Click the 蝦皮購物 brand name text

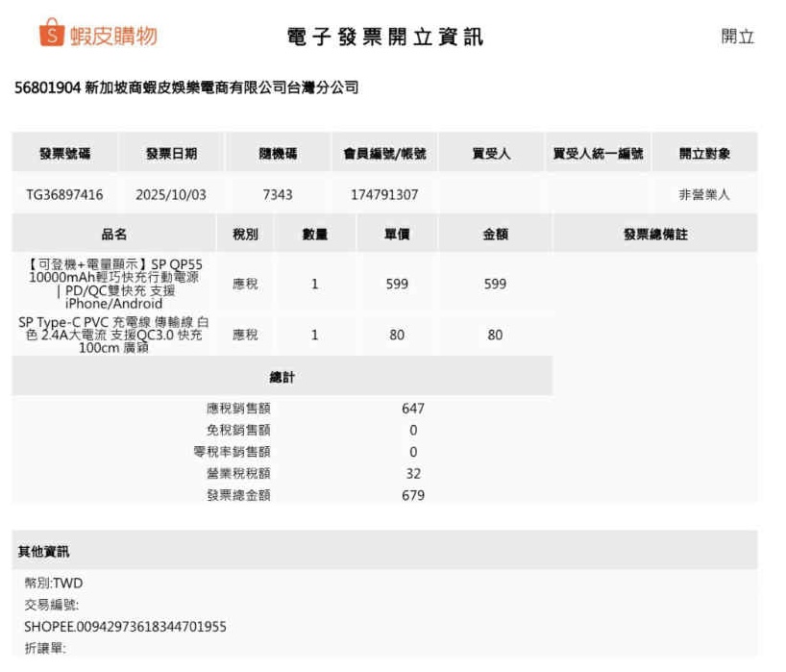113,36
